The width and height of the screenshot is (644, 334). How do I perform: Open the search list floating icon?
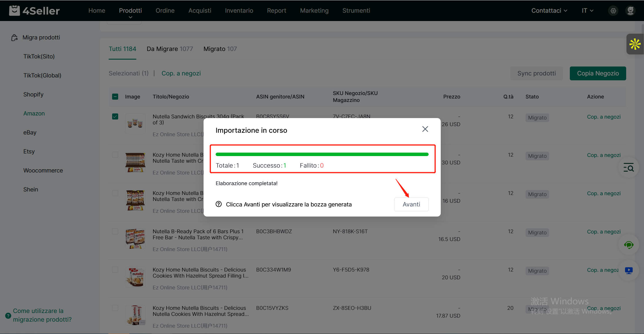click(628, 167)
